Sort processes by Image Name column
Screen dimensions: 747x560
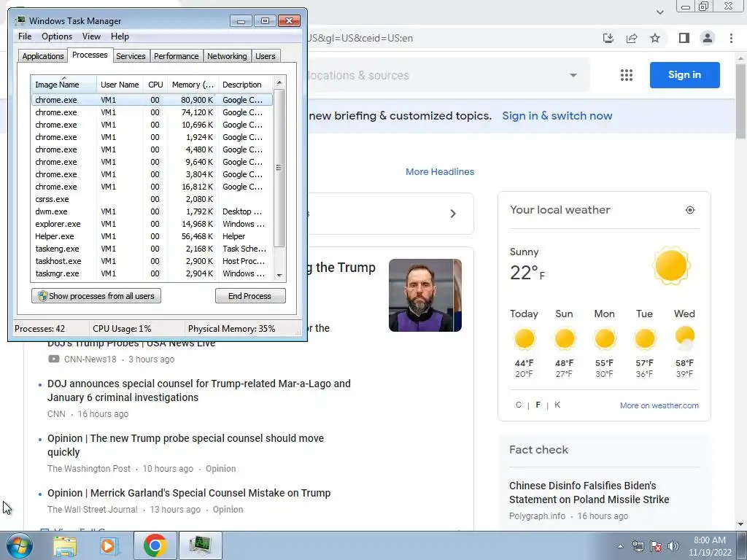point(63,85)
